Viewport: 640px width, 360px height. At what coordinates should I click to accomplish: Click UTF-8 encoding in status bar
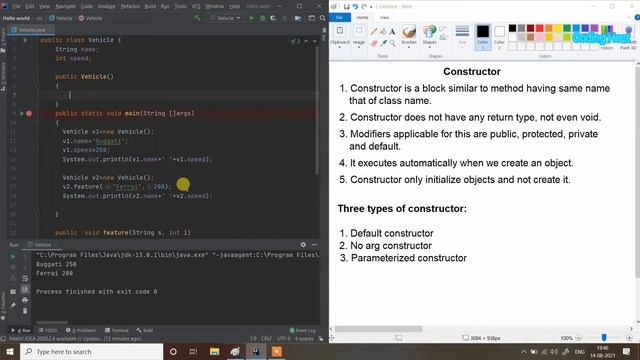point(283,339)
